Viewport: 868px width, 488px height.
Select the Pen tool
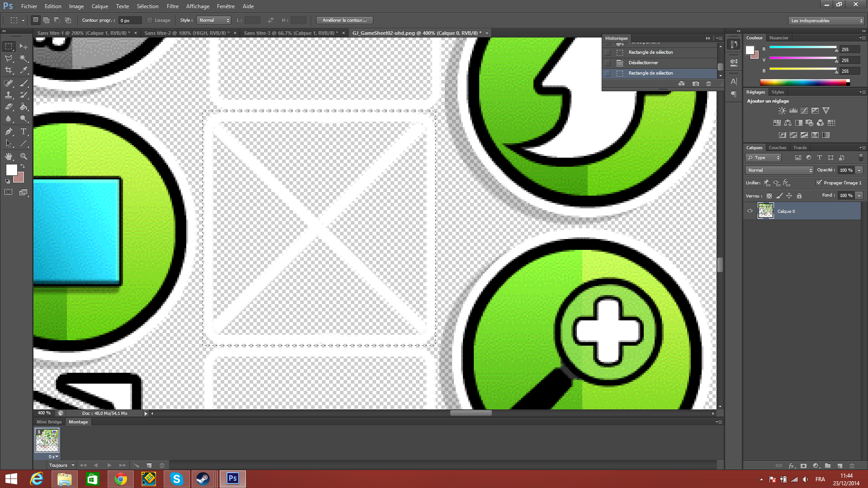pyautogui.click(x=9, y=131)
